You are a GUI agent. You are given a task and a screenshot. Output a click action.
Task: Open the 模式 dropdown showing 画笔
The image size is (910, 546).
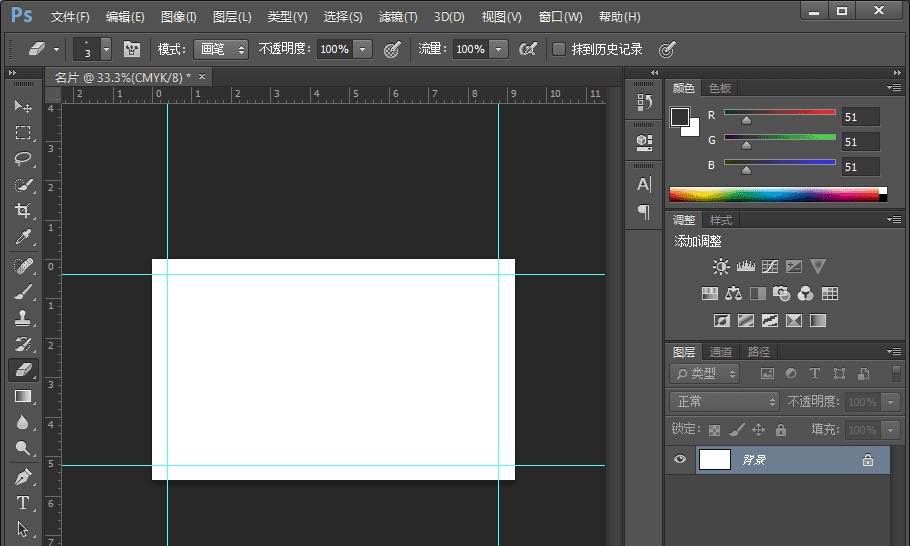pos(221,49)
